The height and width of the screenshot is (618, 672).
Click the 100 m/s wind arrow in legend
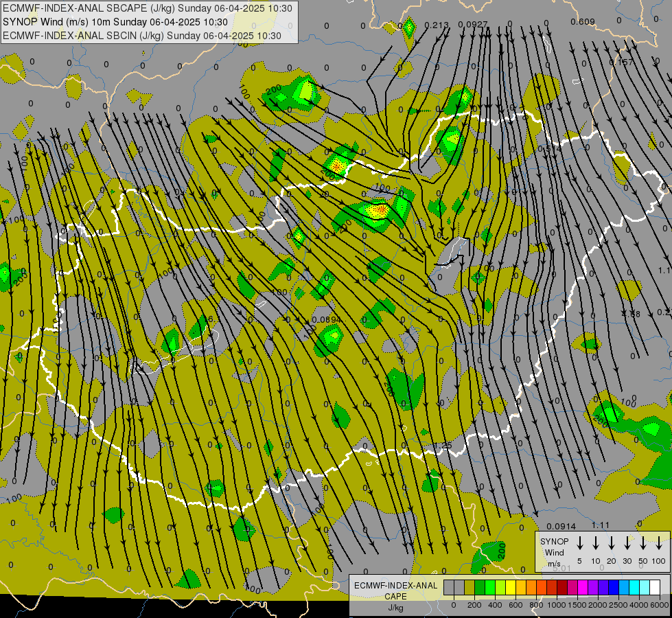tap(659, 543)
